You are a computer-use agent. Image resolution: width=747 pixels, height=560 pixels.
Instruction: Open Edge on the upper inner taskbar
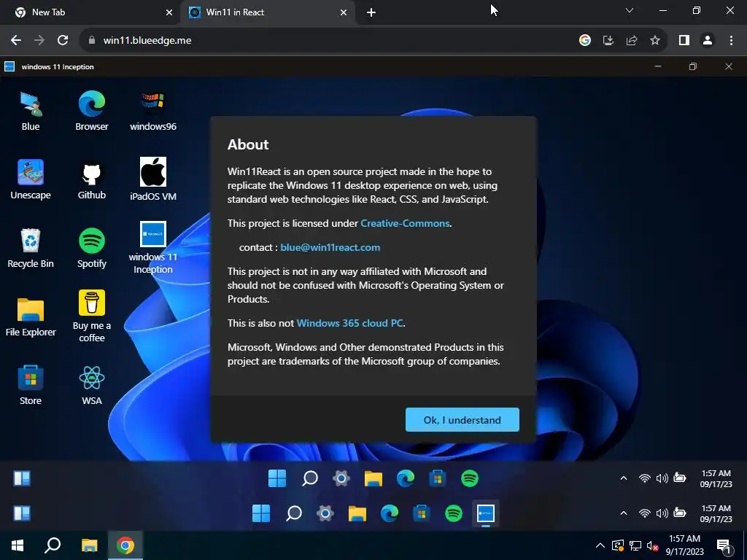click(406, 478)
